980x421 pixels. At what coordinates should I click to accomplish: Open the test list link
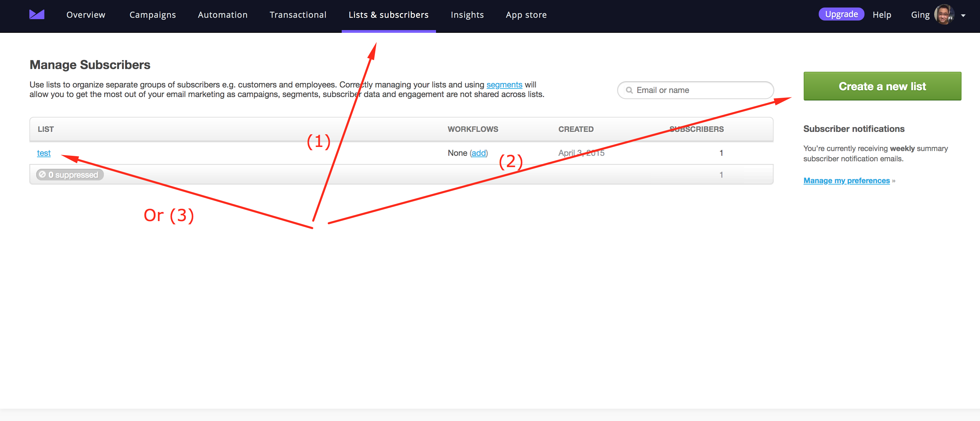[x=44, y=153]
